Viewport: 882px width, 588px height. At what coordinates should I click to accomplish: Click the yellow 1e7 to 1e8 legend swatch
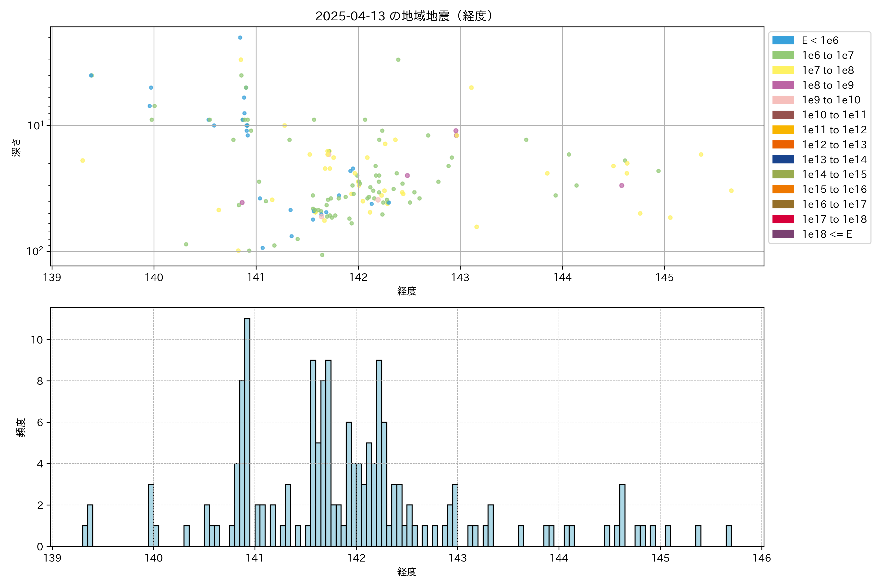[783, 70]
